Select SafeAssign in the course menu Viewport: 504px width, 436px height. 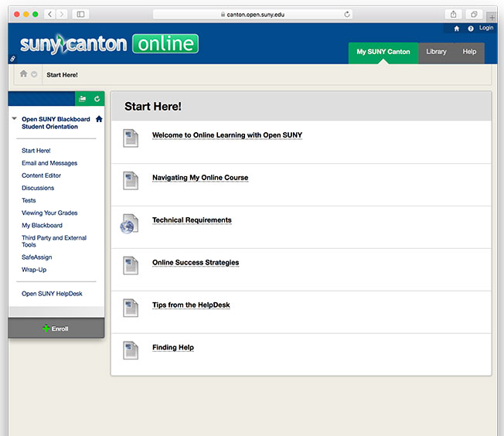(x=36, y=257)
